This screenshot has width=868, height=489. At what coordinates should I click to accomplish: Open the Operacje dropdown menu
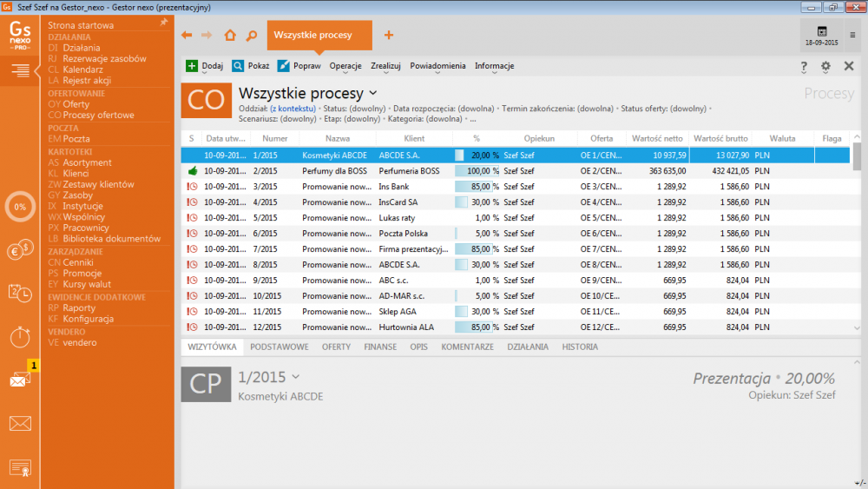click(345, 66)
